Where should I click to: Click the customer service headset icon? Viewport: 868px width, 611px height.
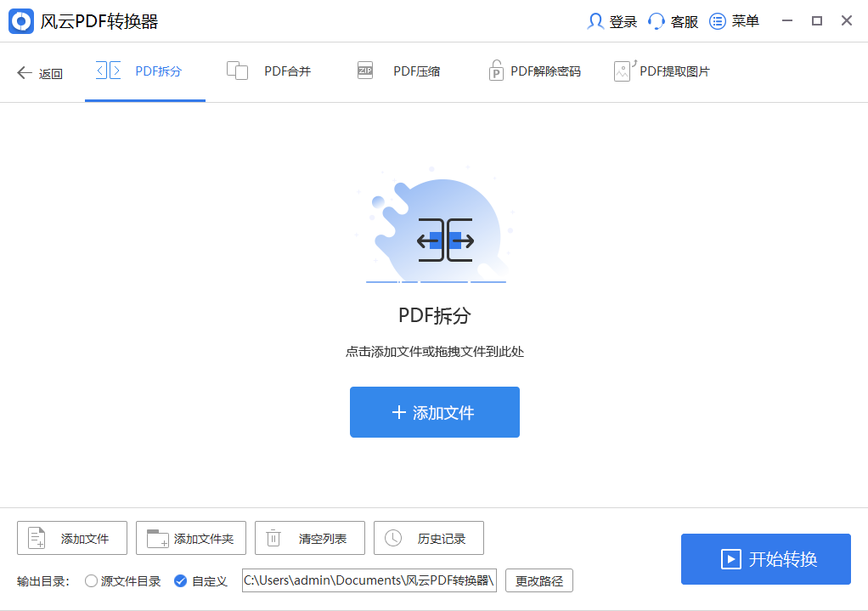click(x=656, y=21)
